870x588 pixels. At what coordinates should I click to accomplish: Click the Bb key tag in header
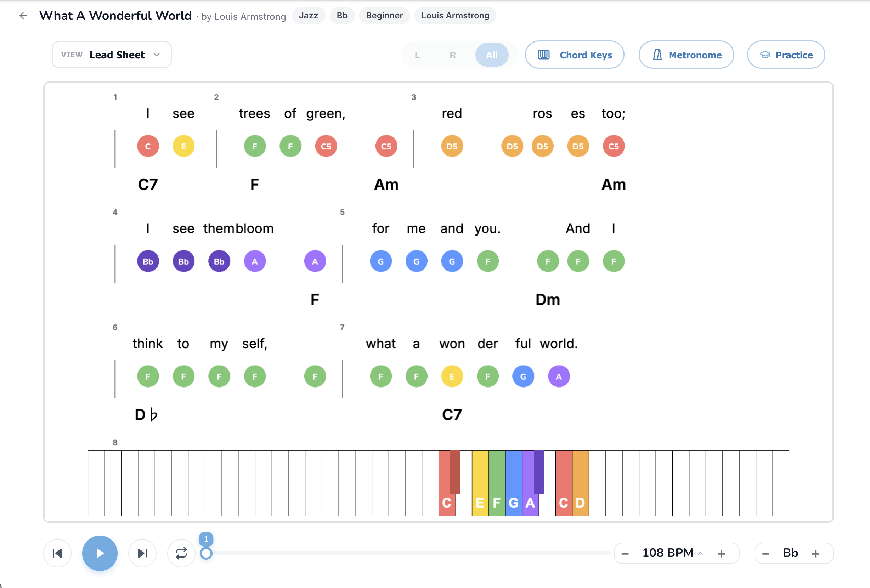pyautogui.click(x=342, y=16)
